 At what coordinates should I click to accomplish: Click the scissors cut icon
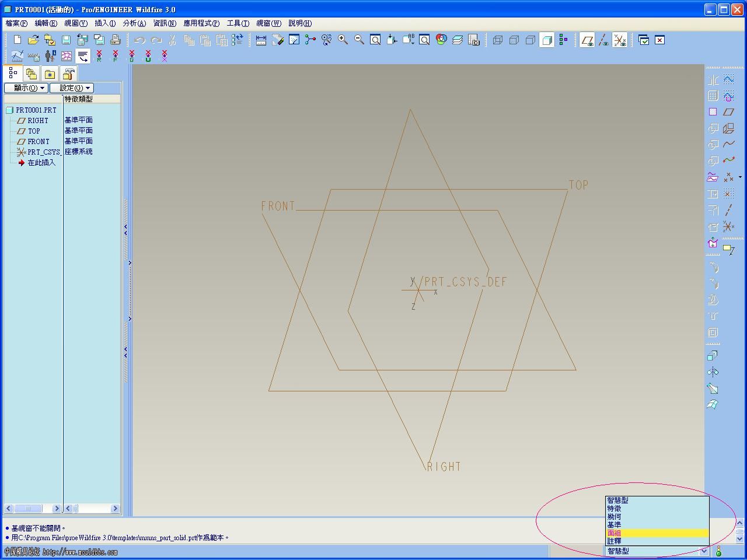click(172, 40)
